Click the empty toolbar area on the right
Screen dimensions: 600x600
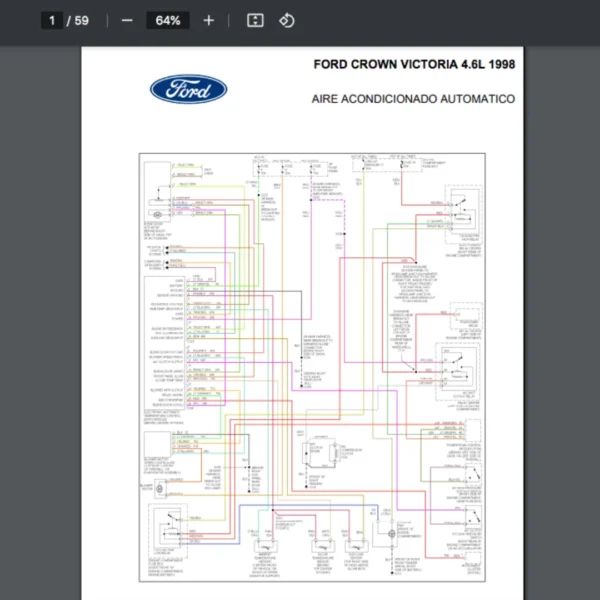[450, 20]
